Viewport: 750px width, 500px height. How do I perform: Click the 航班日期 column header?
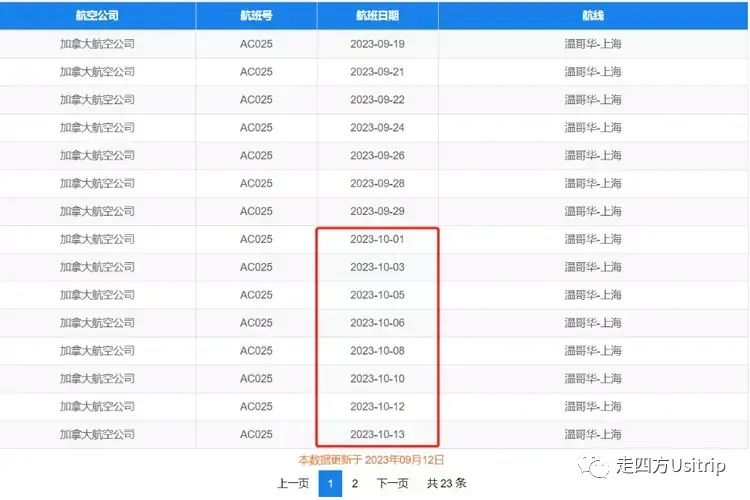tap(377, 16)
